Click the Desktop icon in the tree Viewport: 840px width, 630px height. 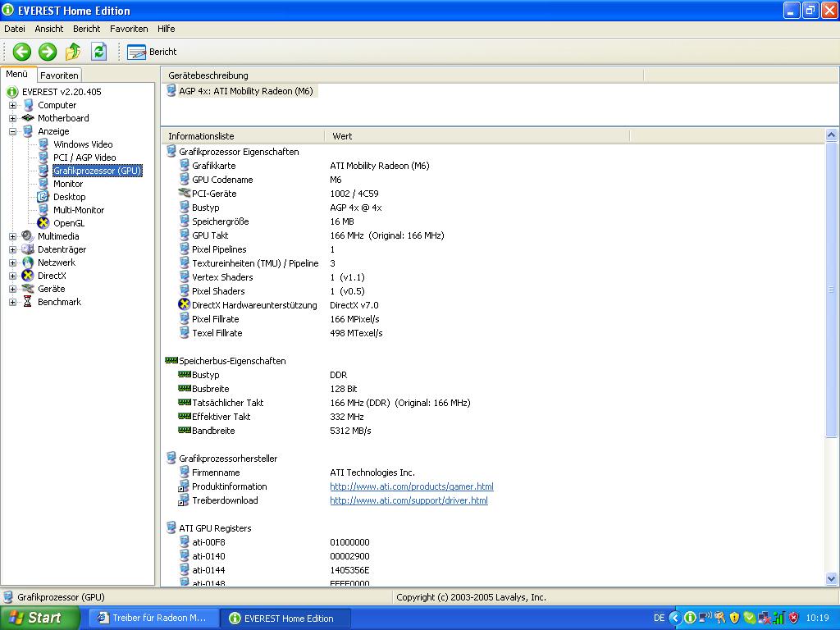tap(43, 197)
